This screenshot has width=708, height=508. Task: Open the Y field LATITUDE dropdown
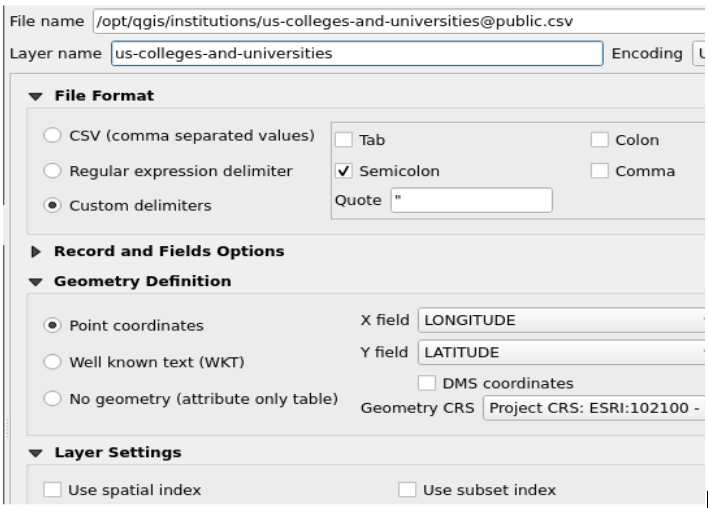562,352
